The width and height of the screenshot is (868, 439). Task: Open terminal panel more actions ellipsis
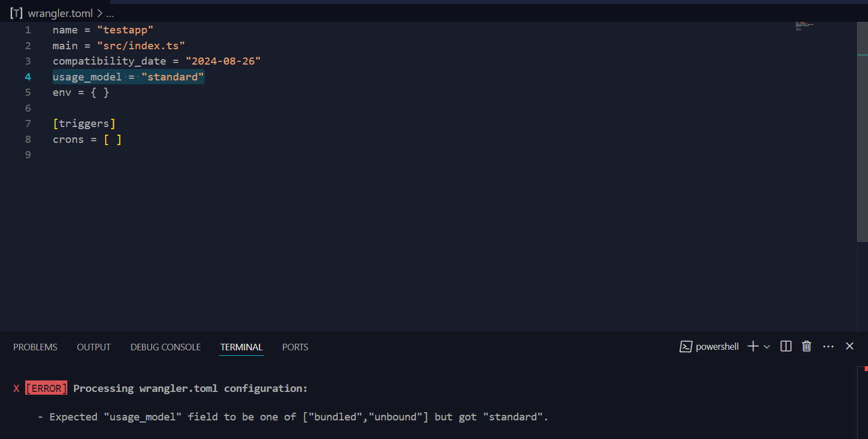[828, 346]
